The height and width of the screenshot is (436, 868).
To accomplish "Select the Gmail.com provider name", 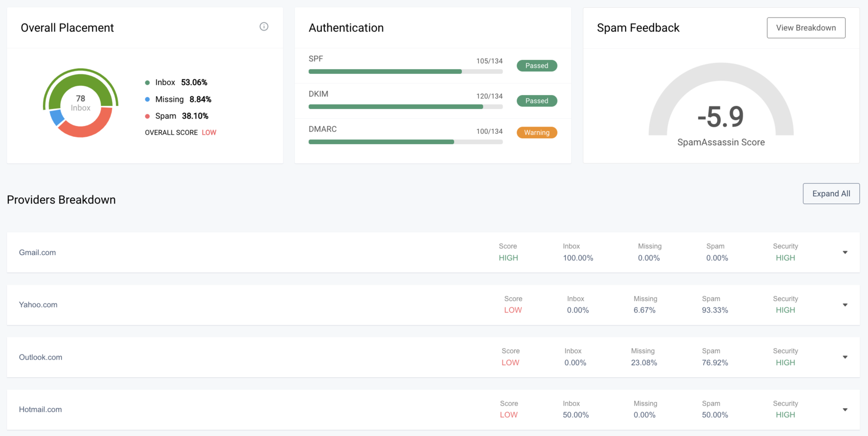I will (37, 253).
